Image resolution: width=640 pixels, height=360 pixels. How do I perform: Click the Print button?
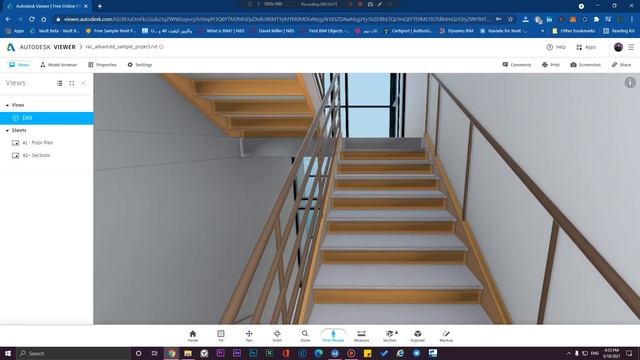point(551,64)
